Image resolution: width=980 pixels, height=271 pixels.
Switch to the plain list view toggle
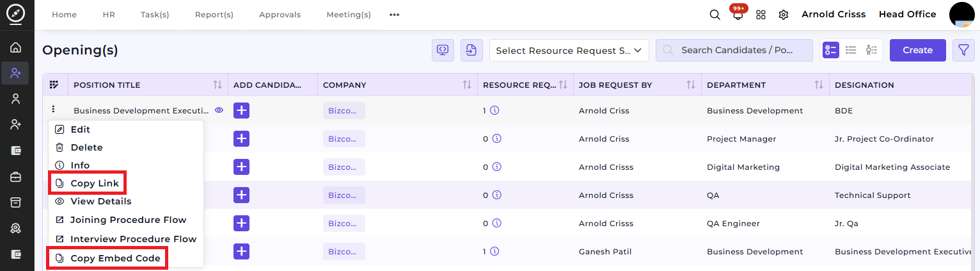coord(851,50)
